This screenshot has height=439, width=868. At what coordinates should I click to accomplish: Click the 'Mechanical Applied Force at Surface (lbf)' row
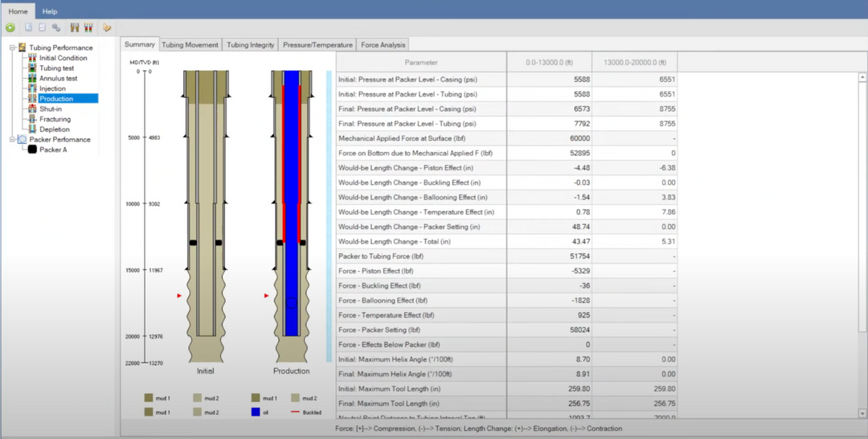(506, 138)
